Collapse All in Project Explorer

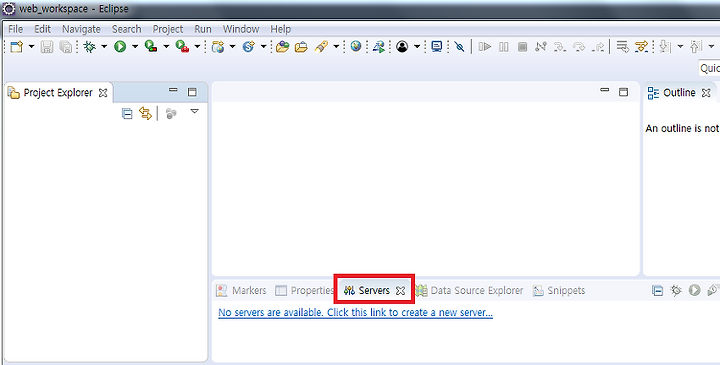127,113
